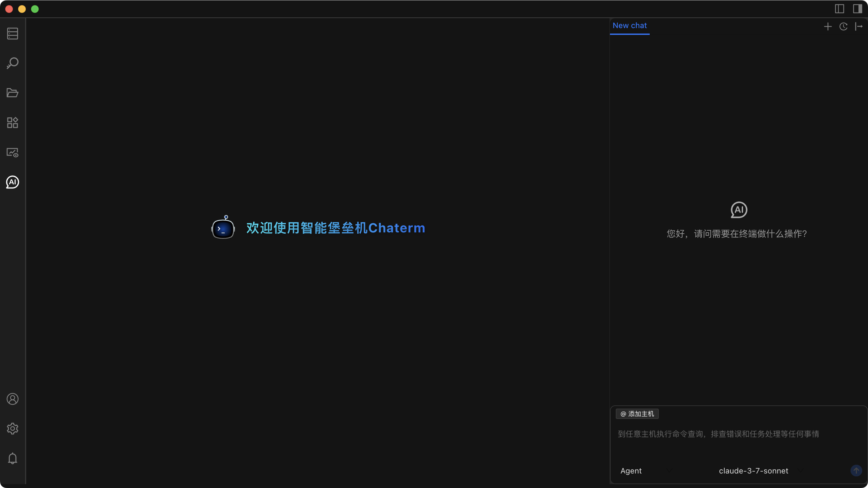The height and width of the screenshot is (488, 868).
Task: Open the AI chat sidebar icon
Action: (x=13, y=182)
